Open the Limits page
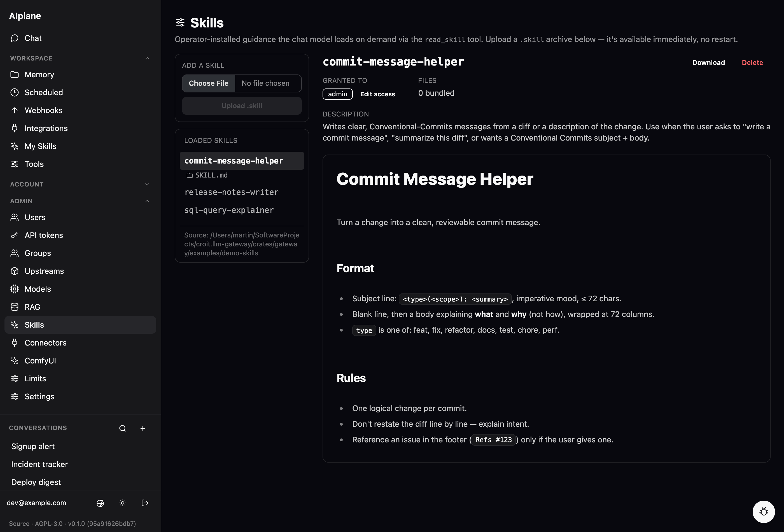Image resolution: width=784 pixels, height=532 pixels. [80, 378]
